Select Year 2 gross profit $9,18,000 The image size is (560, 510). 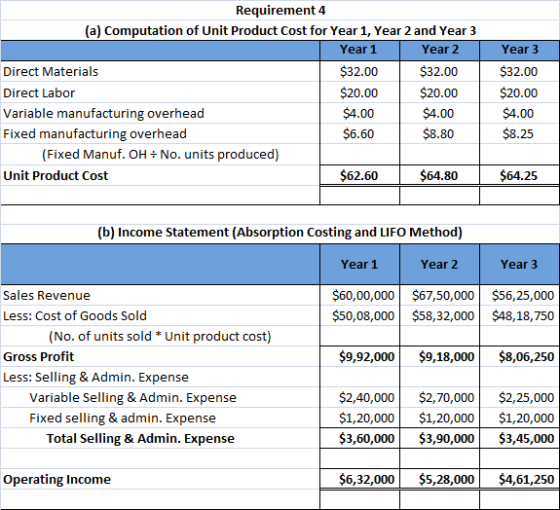[446, 357]
